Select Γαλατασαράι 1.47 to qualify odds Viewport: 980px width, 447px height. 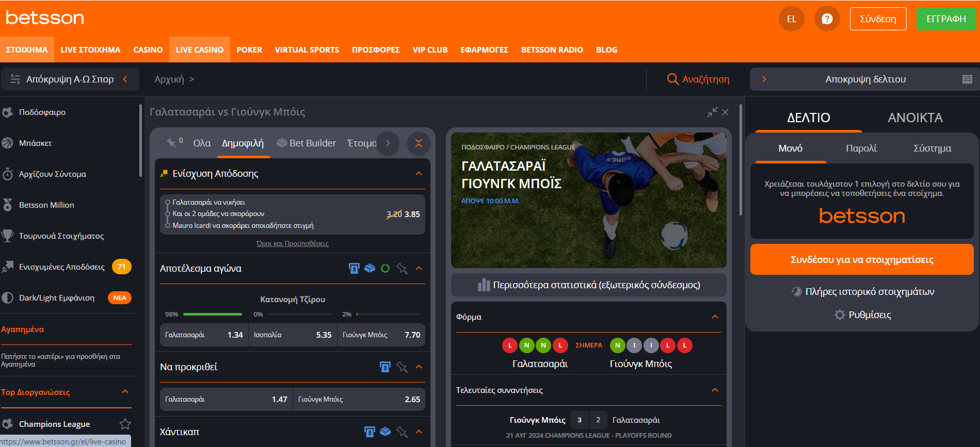[226, 399]
